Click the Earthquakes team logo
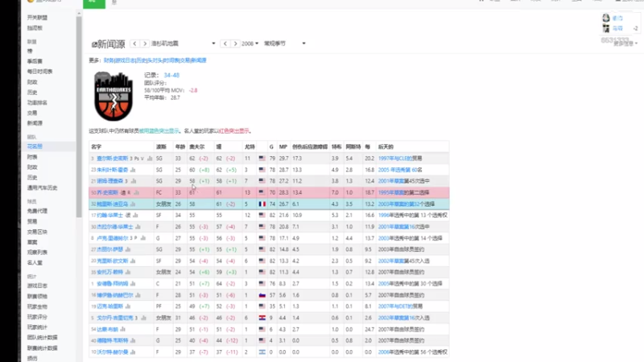This screenshot has height=362, width=644. (x=114, y=96)
